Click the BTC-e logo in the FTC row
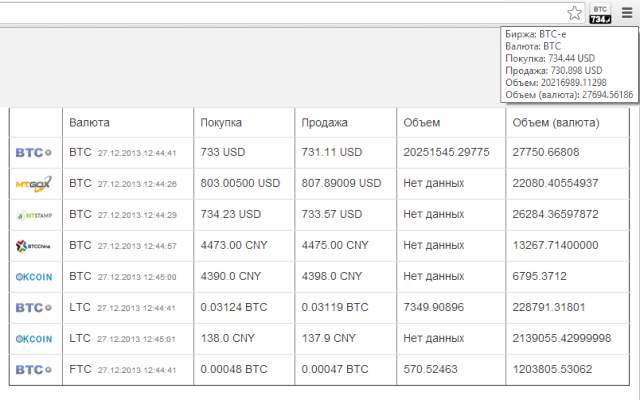The image size is (640, 400). [33, 370]
